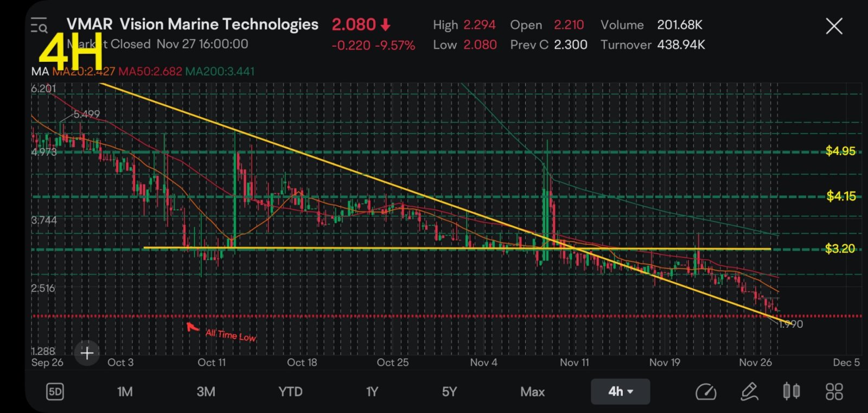Change the candlestick chart type
This screenshot has width=868, height=413.
[x=792, y=391]
